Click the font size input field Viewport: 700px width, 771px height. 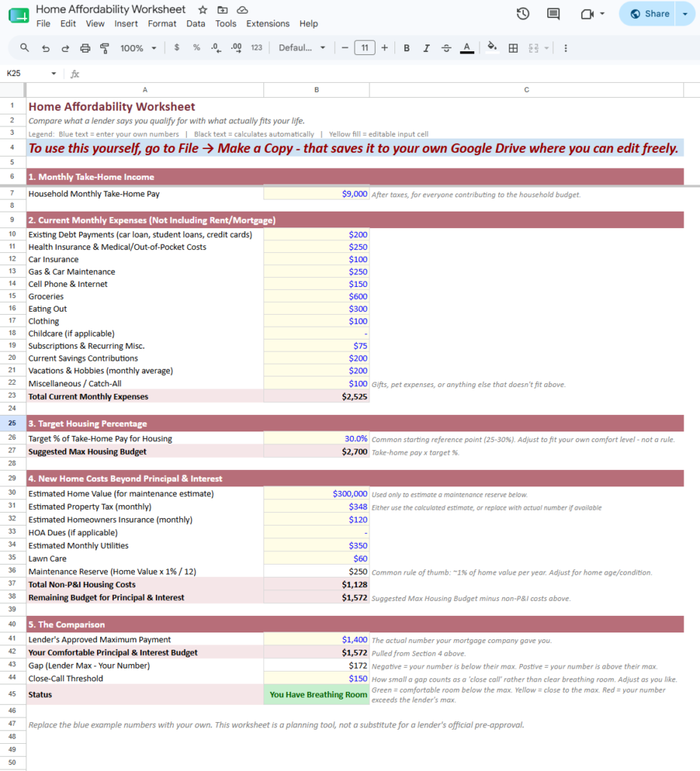point(365,47)
